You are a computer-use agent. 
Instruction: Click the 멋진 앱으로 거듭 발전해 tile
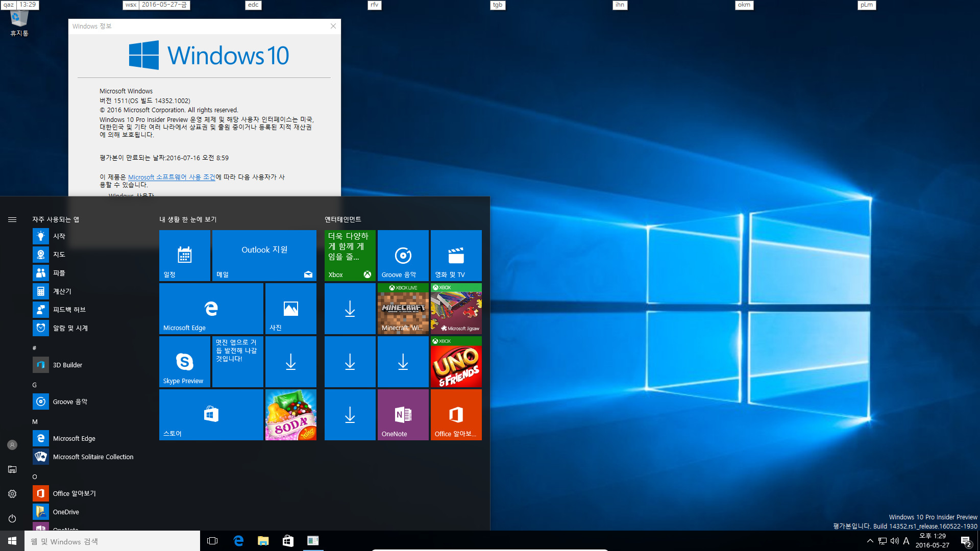238,362
